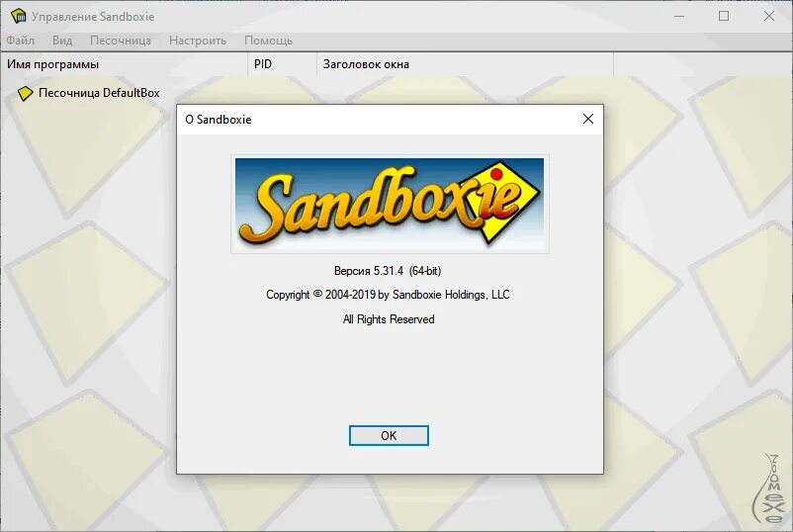Image resolution: width=793 pixels, height=532 pixels.
Task: Click the Sandboxie logo banner image
Action: (390, 204)
